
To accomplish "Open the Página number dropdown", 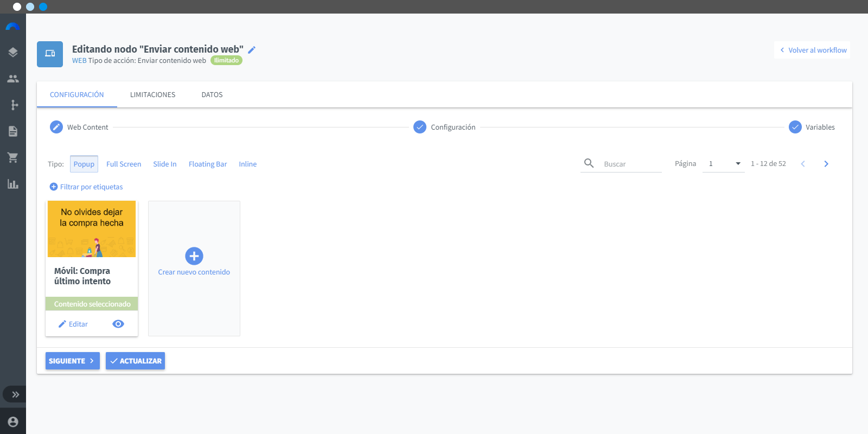I will point(723,163).
